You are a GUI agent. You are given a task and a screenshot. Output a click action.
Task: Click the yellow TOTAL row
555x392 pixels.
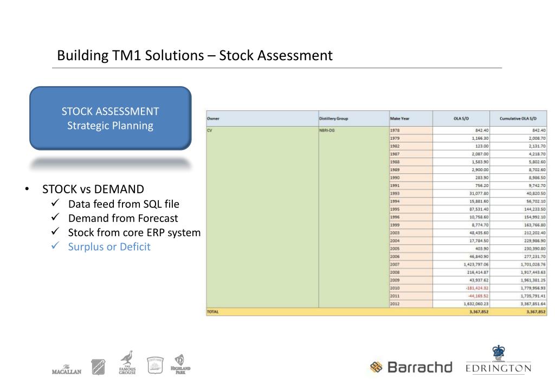point(377,312)
